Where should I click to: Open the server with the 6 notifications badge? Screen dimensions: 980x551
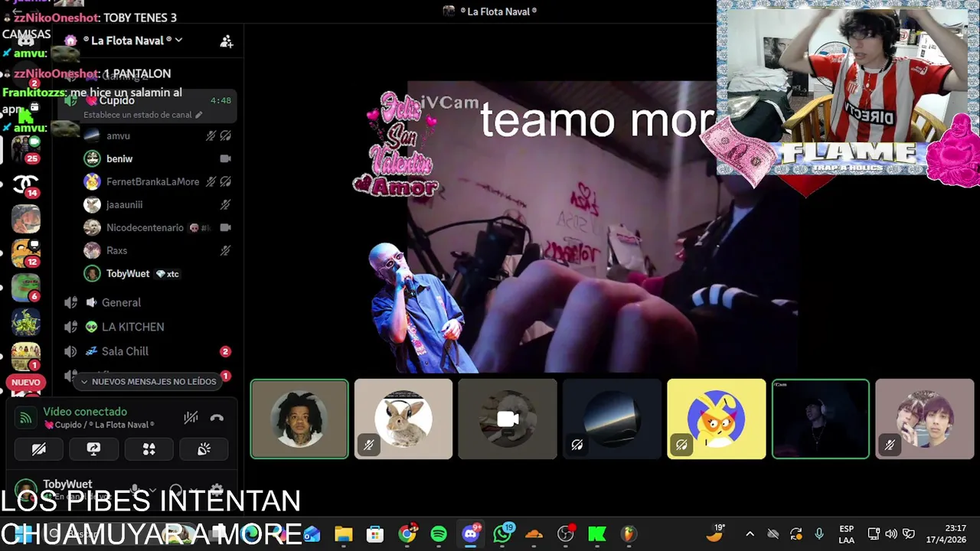click(25, 288)
